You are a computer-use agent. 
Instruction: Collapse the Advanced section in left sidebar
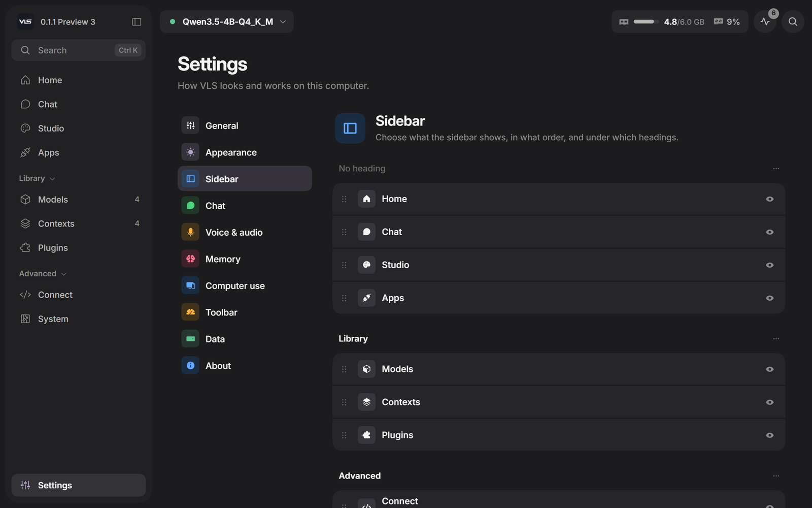(x=43, y=273)
